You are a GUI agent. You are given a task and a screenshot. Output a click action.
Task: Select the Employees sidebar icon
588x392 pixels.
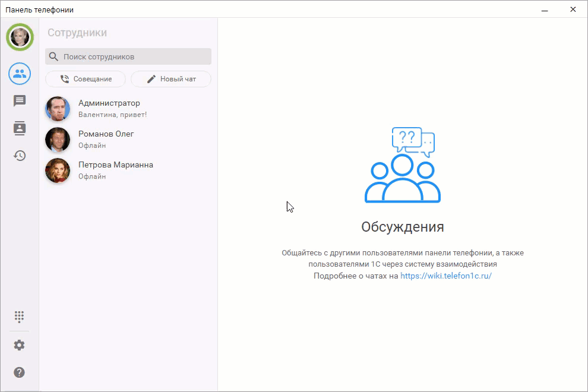[x=20, y=74]
